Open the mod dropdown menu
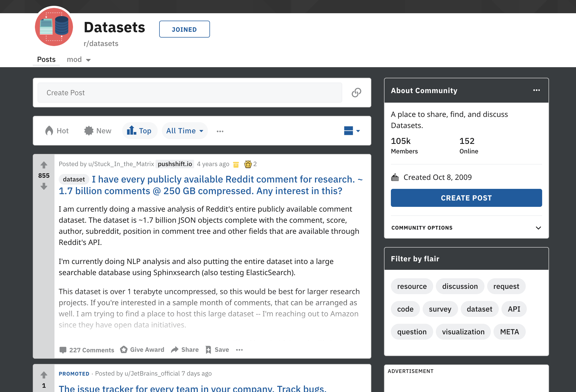The width and height of the screenshot is (576, 392). click(x=79, y=60)
